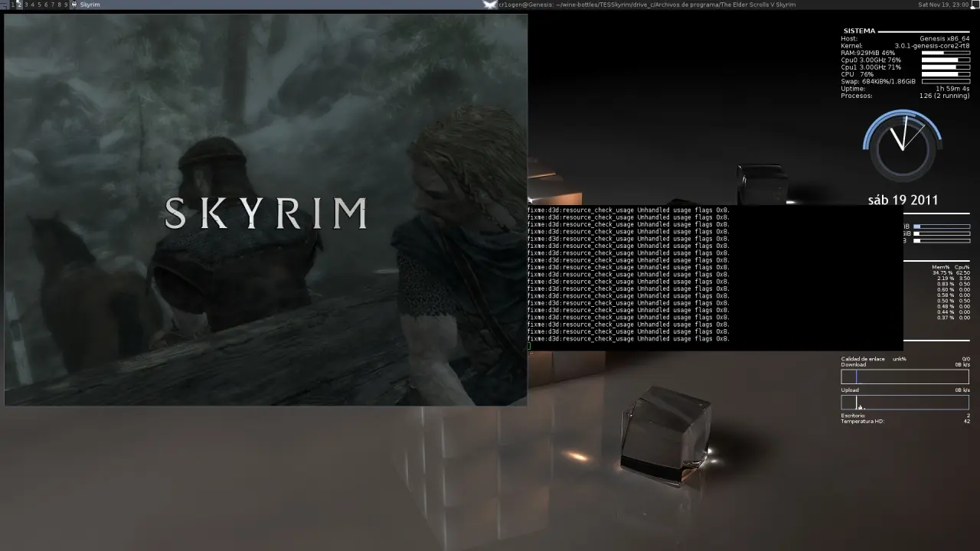Switch to workspace 3
The height and width of the screenshot is (551, 980).
coord(26,5)
